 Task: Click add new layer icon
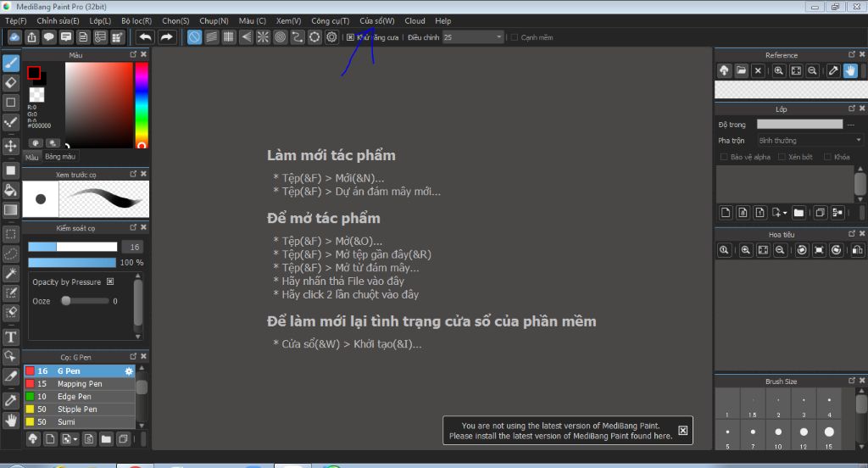pyautogui.click(x=726, y=213)
